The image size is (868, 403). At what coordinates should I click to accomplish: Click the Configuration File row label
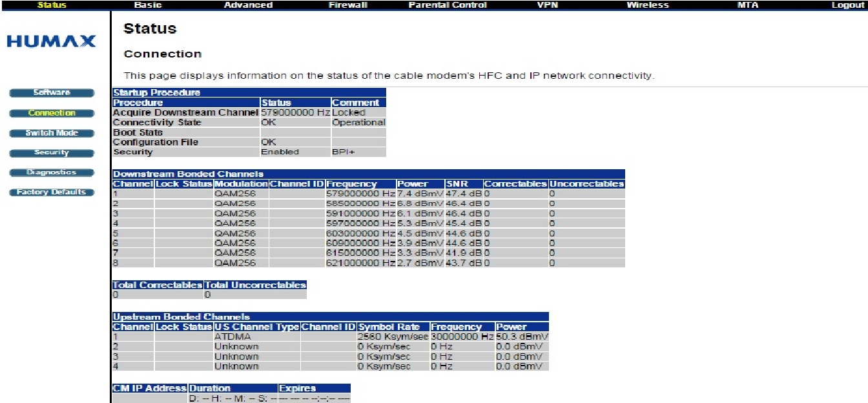coord(186,142)
